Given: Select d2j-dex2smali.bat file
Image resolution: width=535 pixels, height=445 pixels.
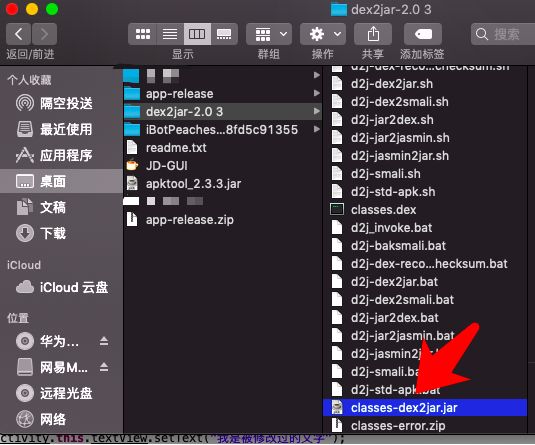Looking at the screenshot, I should (x=425, y=300).
